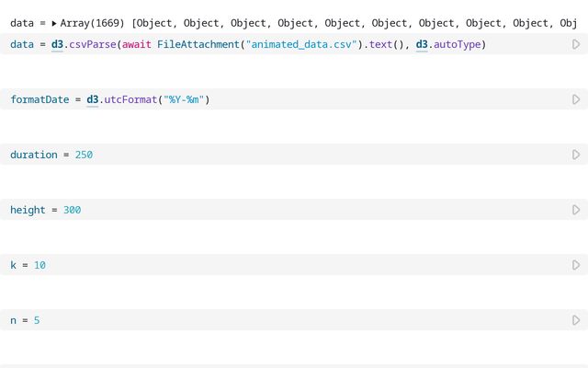The image size is (588, 368).
Task: Click the "animated_data.csv" string
Action: point(301,44)
